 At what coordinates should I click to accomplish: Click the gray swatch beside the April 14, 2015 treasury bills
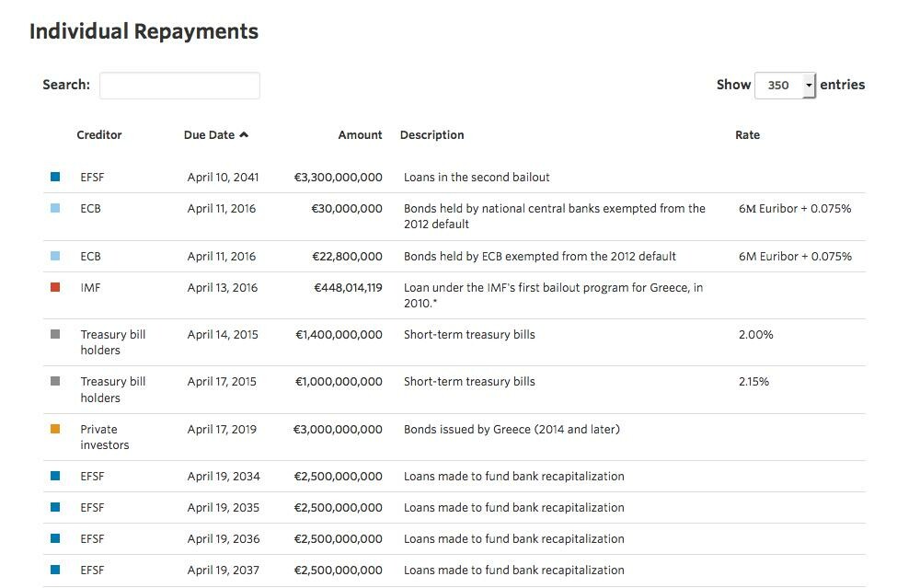point(55,334)
